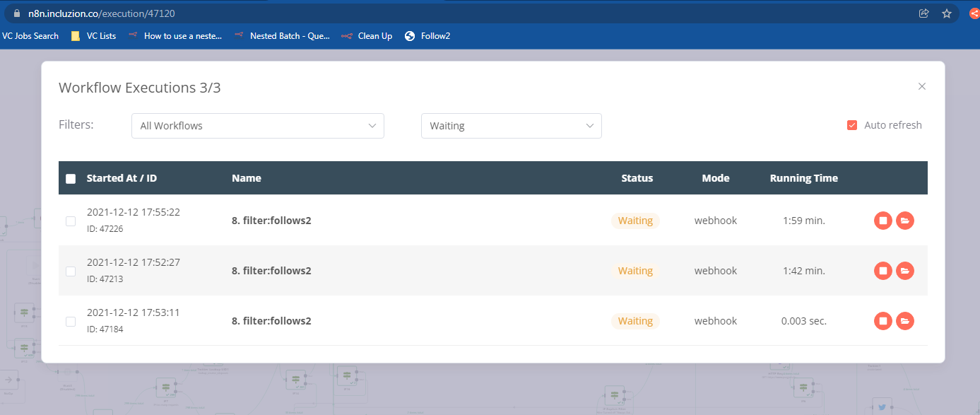Close the Workflow Executions dialog
This screenshot has width=980, height=415.
tap(921, 86)
